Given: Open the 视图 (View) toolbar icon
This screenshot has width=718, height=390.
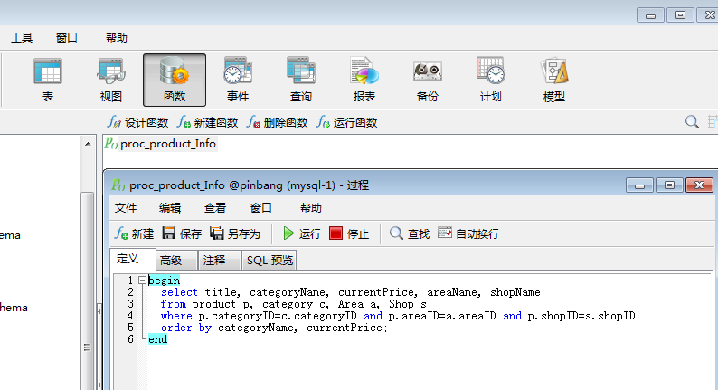Looking at the screenshot, I should pos(111,80).
